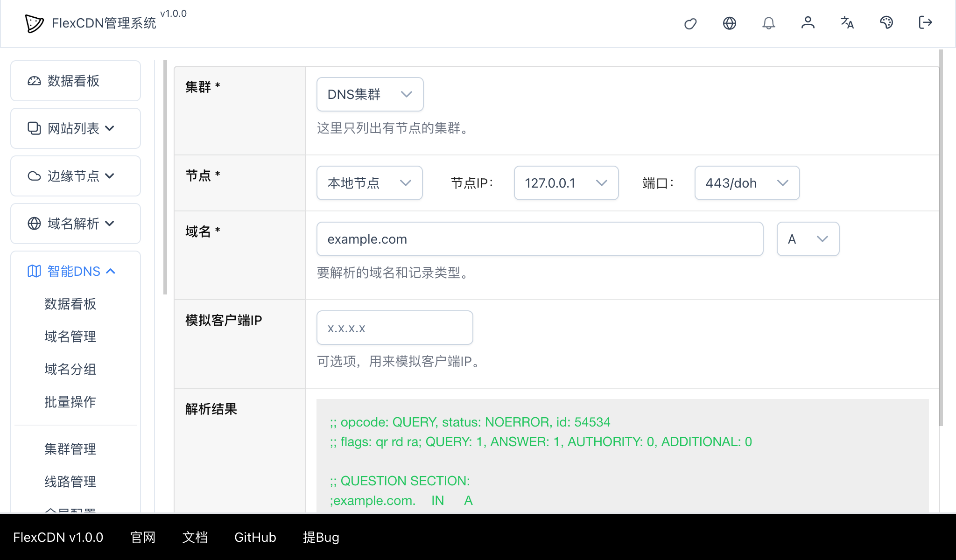Click the 模拟客户端IP input field
The height and width of the screenshot is (560, 956).
click(x=394, y=328)
